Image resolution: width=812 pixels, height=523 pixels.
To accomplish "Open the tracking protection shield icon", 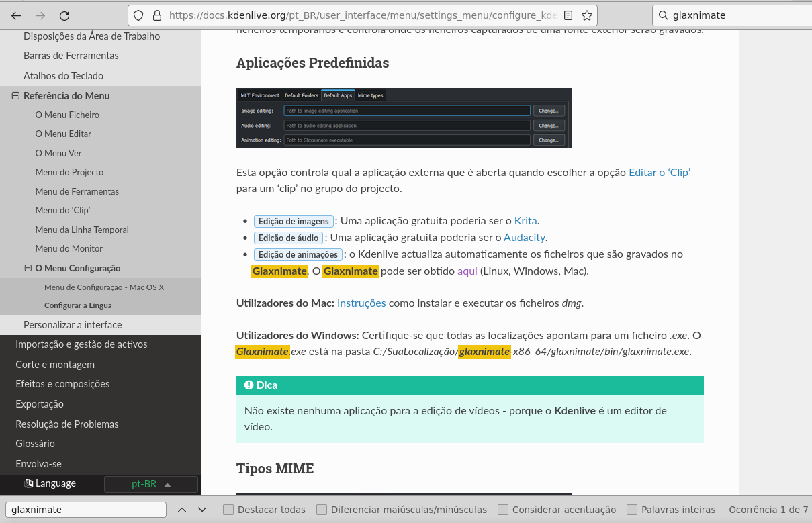I will coord(138,15).
